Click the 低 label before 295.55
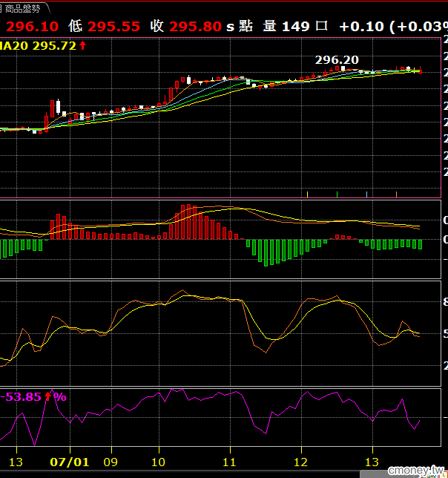448x478 pixels. [x=75, y=26]
